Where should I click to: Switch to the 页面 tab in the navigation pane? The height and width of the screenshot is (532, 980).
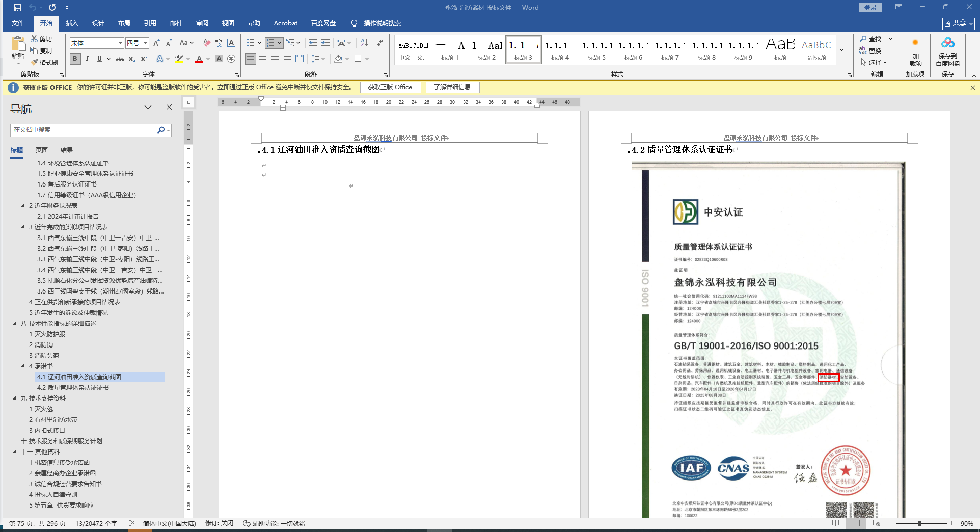(41, 150)
